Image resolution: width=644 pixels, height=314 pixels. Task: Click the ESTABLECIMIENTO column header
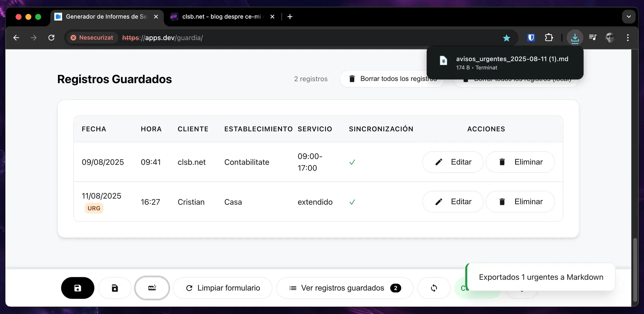(258, 129)
